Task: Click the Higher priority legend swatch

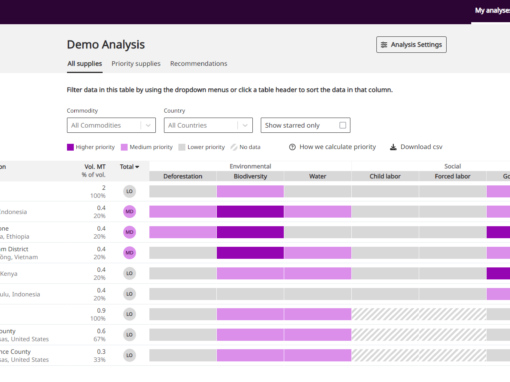Action: 70,147
